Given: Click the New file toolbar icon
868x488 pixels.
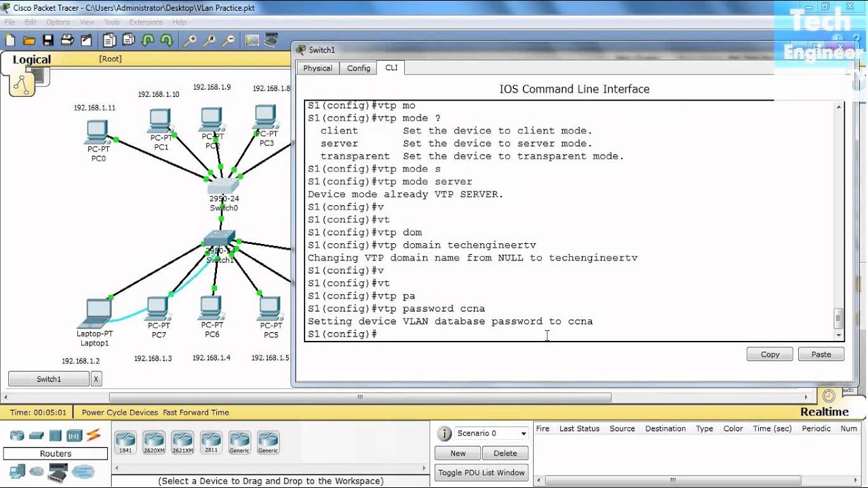Looking at the screenshot, I should coord(10,41).
